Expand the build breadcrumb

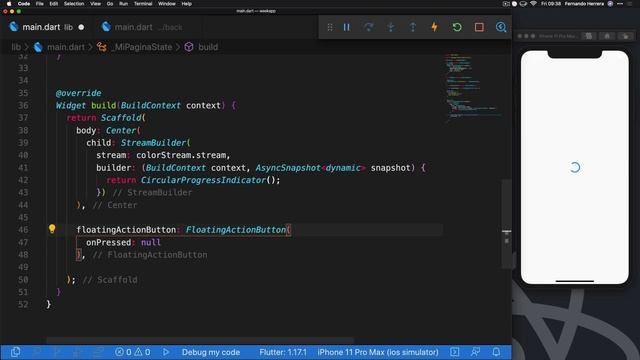[x=208, y=47]
